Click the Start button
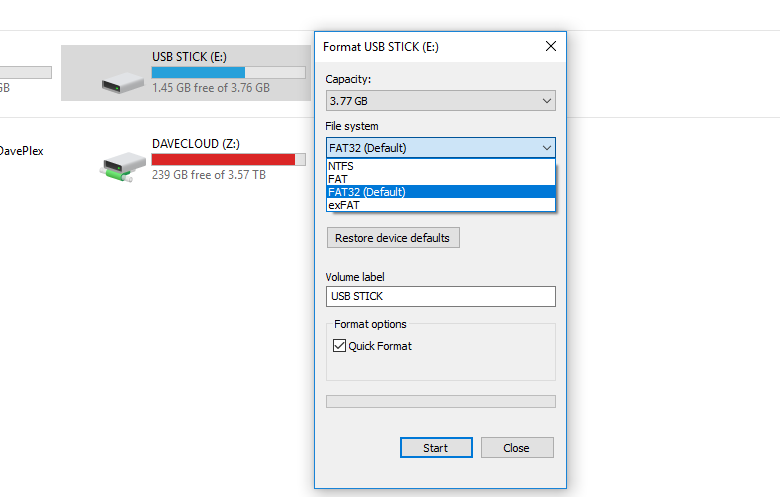780x497 pixels. [x=436, y=448]
